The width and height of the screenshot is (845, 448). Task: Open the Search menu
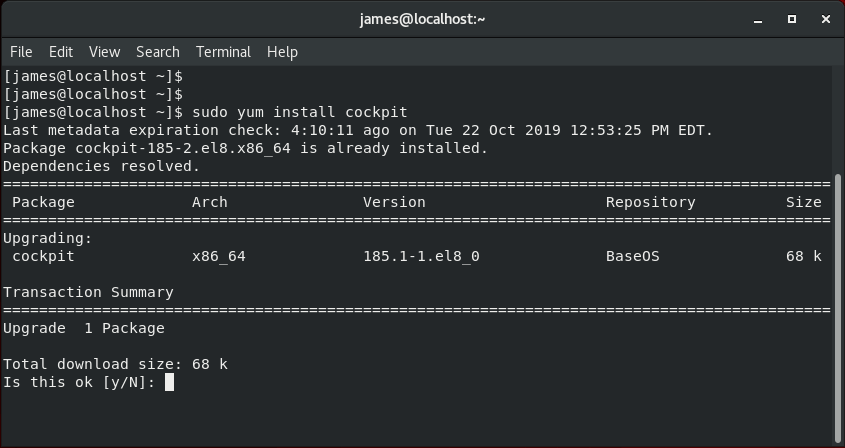tap(158, 52)
